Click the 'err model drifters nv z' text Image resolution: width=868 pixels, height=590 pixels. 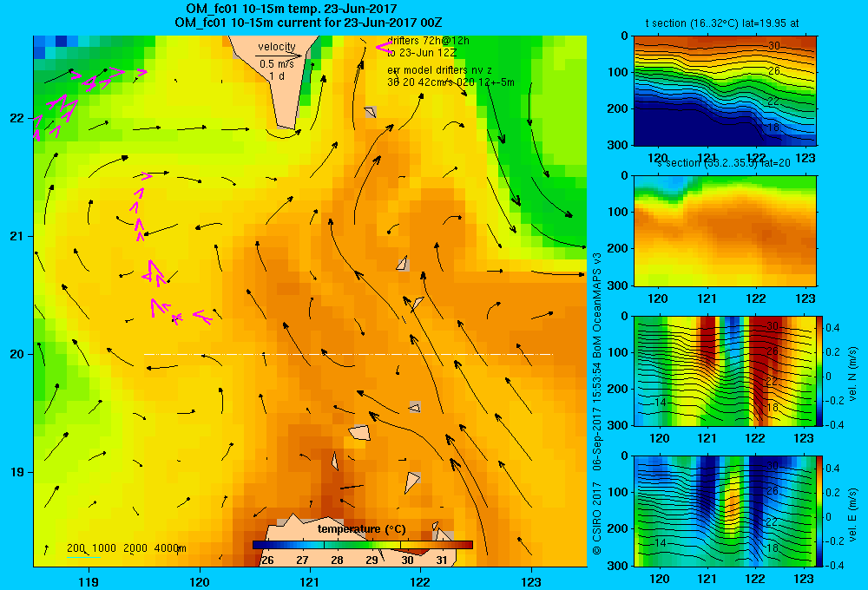click(439, 70)
